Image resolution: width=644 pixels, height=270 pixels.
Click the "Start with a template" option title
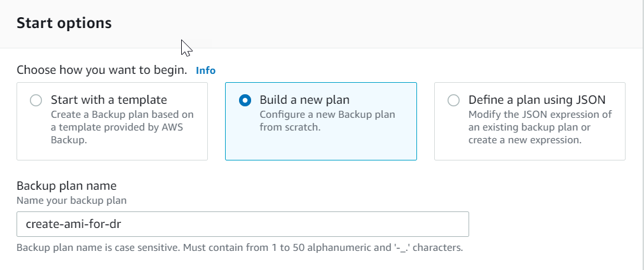109,100
